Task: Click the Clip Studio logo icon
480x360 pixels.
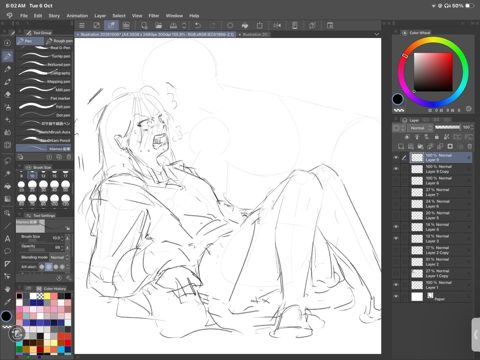Action: click(9, 16)
